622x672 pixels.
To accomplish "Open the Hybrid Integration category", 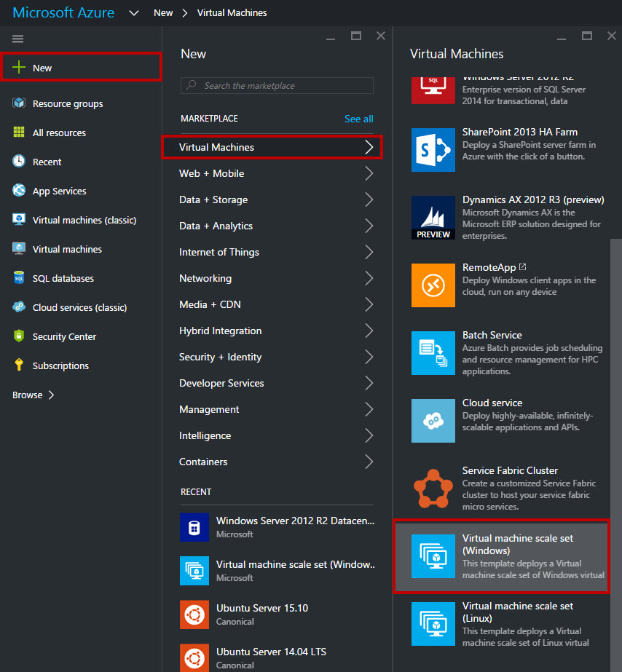I will click(277, 331).
